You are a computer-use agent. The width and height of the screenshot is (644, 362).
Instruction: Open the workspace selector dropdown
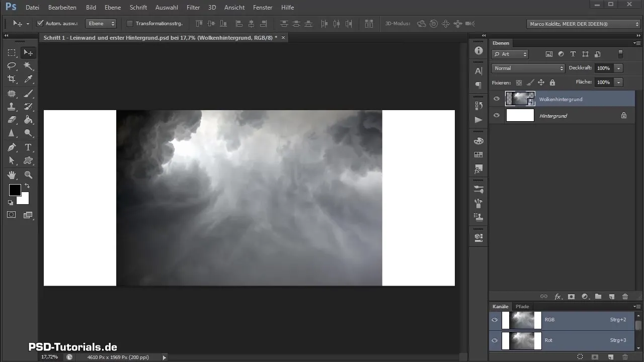583,24
